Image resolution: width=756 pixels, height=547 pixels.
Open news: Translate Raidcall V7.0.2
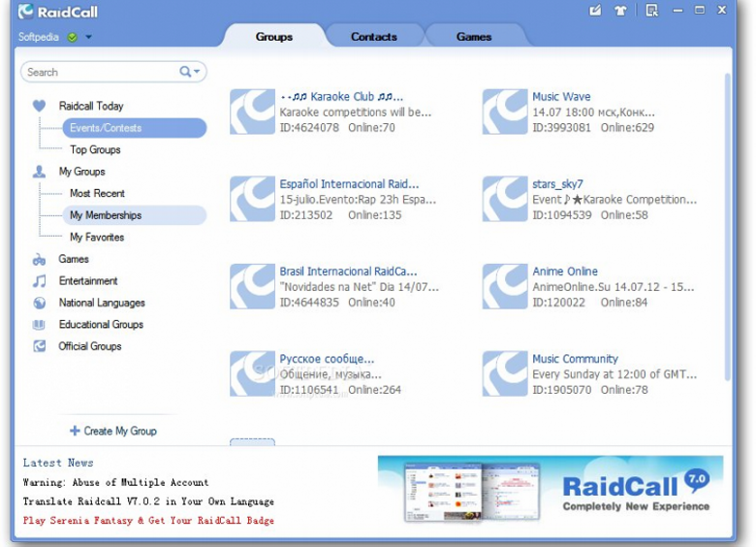[x=148, y=501]
